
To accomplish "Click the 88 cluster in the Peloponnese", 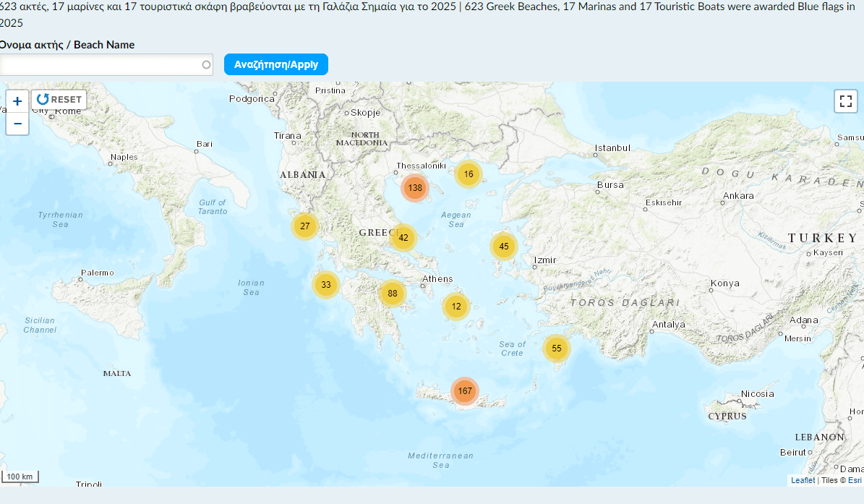I will point(391,293).
